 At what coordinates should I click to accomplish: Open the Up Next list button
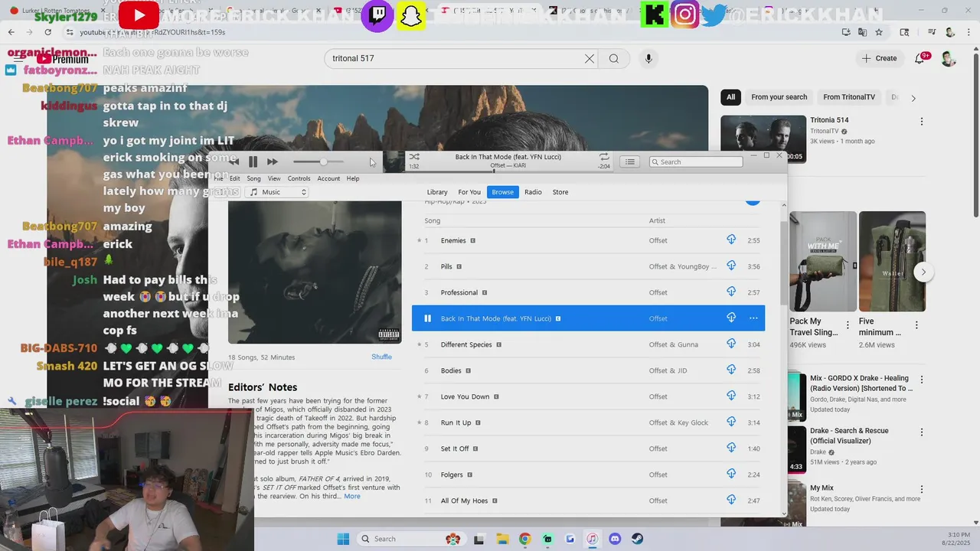pyautogui.click(x=629, y=161)
